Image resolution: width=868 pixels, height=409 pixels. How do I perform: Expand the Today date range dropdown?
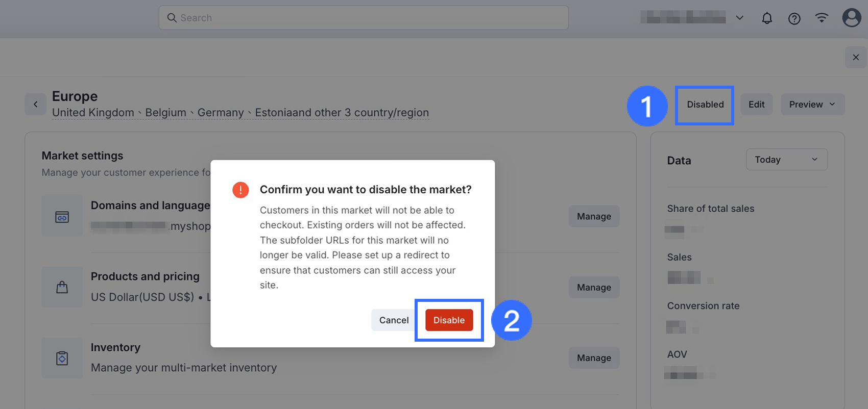coord(786,160)
